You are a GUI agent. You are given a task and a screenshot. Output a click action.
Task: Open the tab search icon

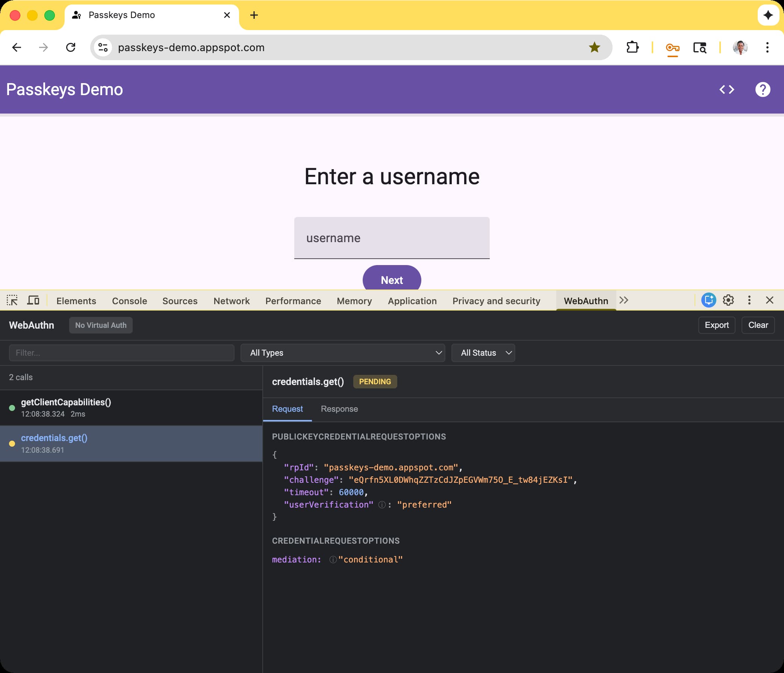pos(699,47)
